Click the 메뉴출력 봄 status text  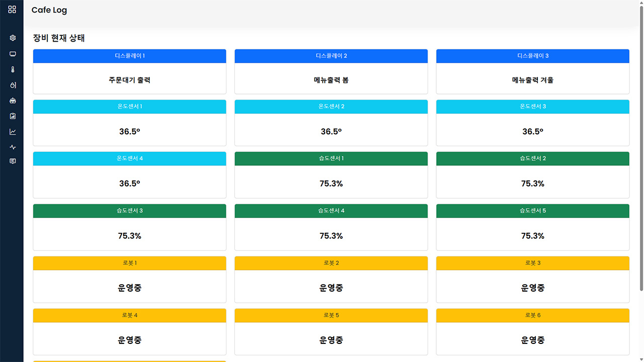point(331,80)
